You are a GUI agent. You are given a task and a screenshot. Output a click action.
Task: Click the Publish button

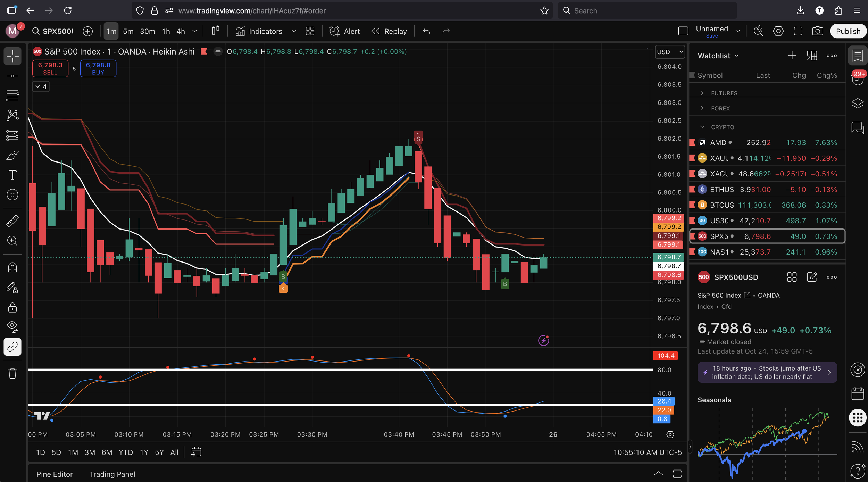(x=848, y=31)
